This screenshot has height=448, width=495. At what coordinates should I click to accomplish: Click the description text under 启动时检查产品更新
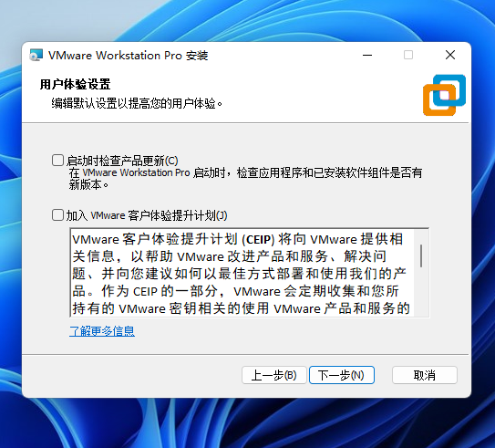click(245, 179)
